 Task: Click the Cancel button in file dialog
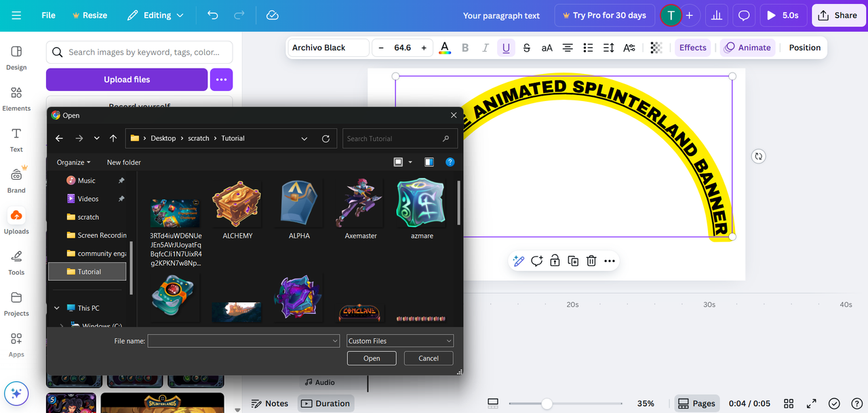coord(429,358)
